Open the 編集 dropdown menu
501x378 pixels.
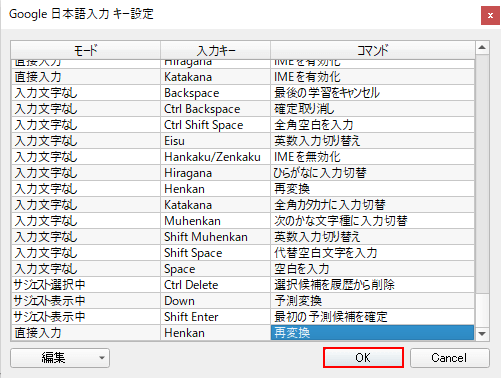(60, 358)
